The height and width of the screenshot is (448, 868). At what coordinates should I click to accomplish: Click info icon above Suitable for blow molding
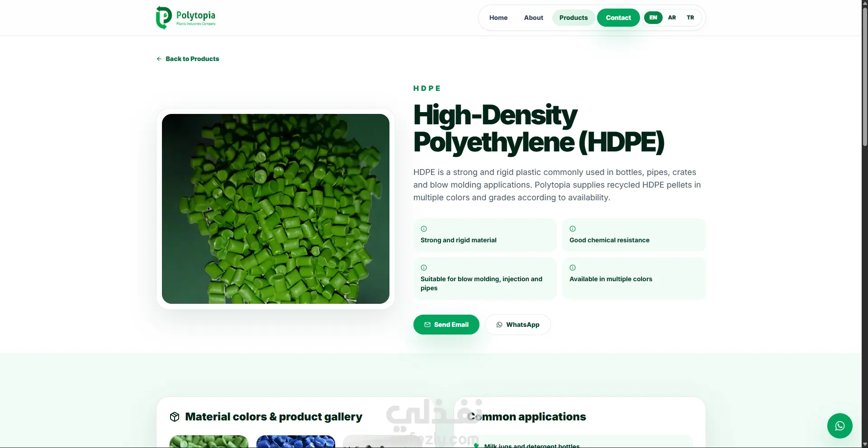point(424,268)
